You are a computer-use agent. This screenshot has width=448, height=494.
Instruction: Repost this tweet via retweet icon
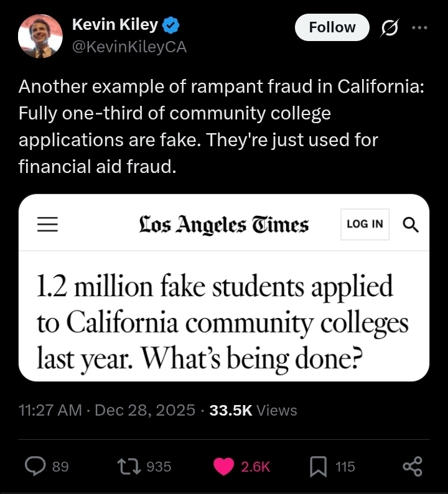tap(128, 466)
